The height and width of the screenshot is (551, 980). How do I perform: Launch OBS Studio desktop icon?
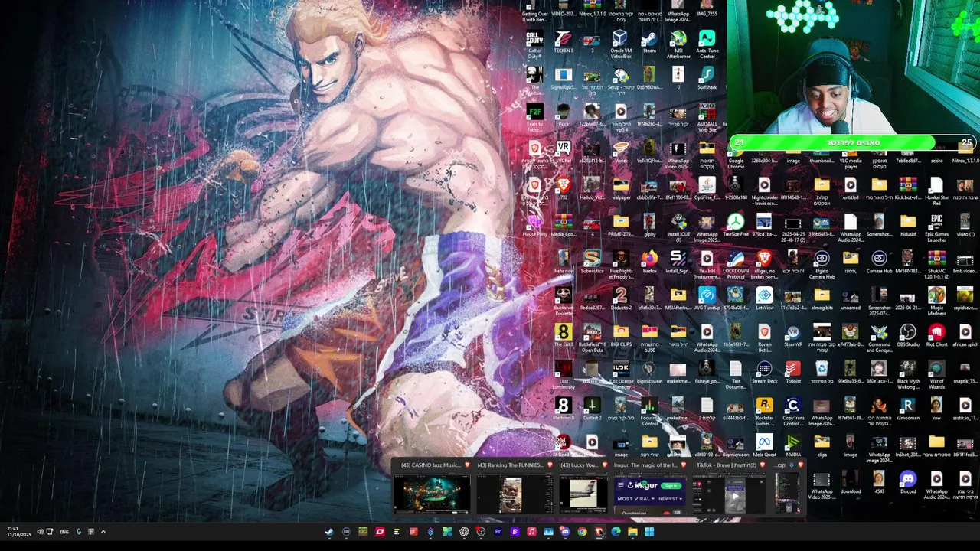coord(907,336)
